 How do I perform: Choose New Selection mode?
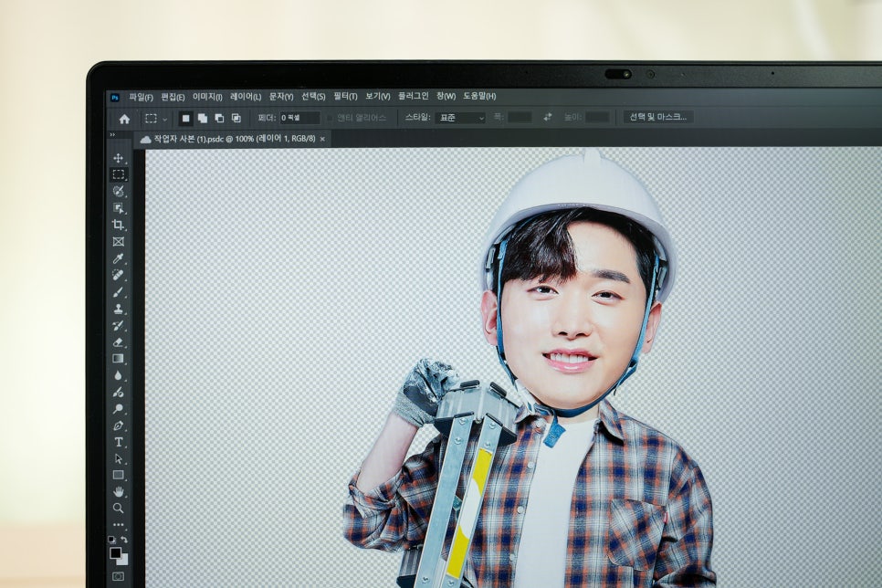pos(185,118)
